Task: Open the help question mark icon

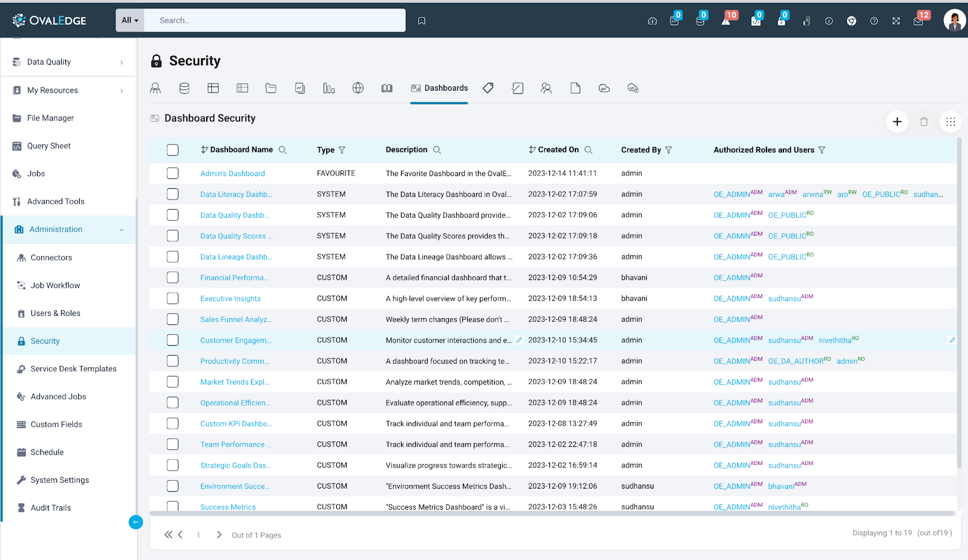Action: 874,21
